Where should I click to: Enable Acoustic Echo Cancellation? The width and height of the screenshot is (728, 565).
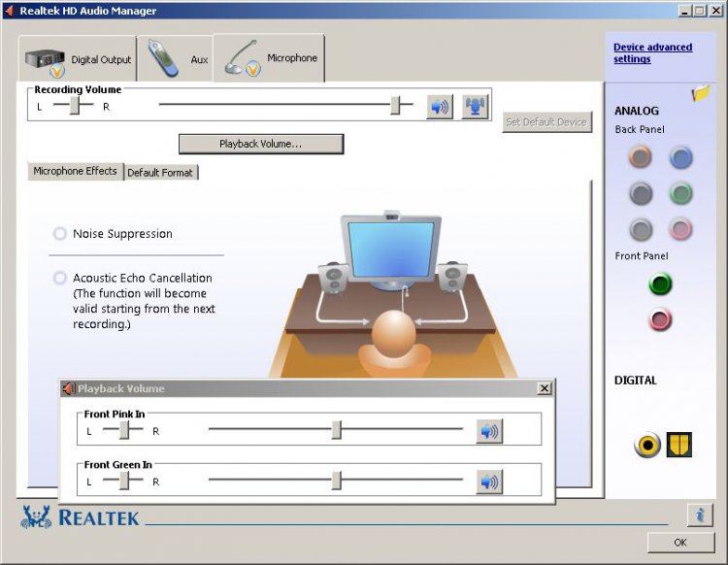coord(60,278)
